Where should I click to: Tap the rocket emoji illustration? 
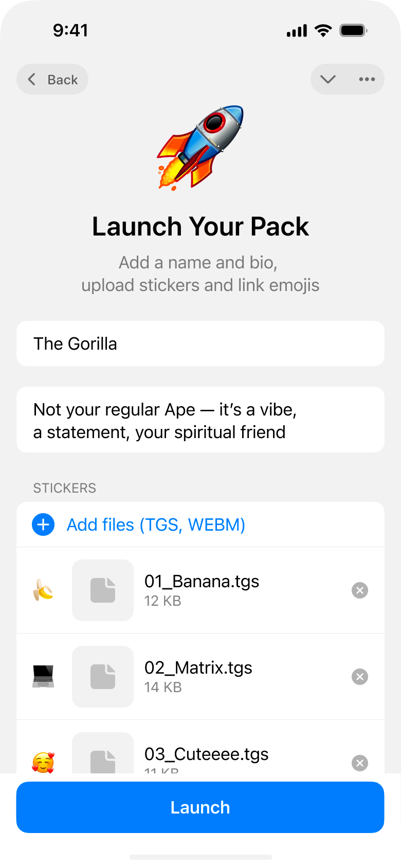[200, 148]
